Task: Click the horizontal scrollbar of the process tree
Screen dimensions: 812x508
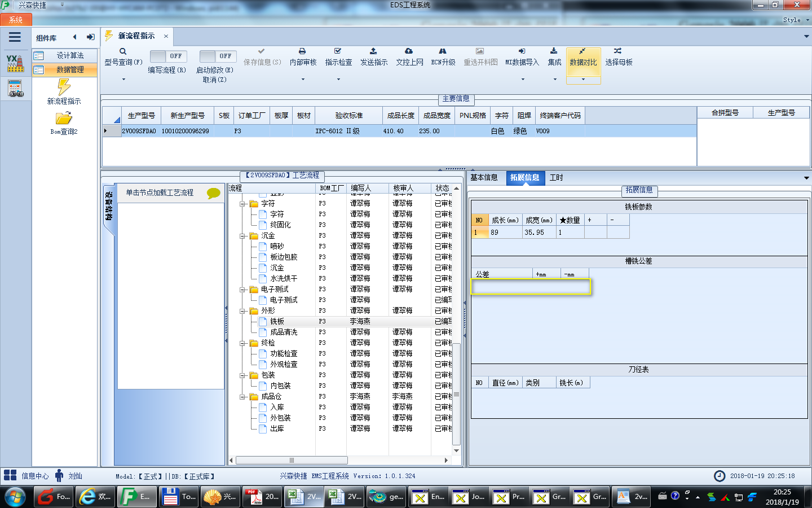Action: [292, 460]
